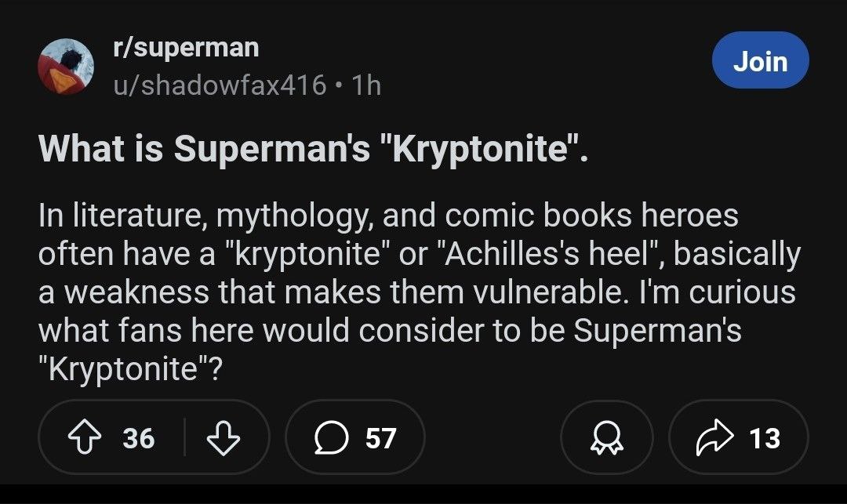Click the 1h post timestamp
The height and width of the screenshot is (504, 847).
367,84
